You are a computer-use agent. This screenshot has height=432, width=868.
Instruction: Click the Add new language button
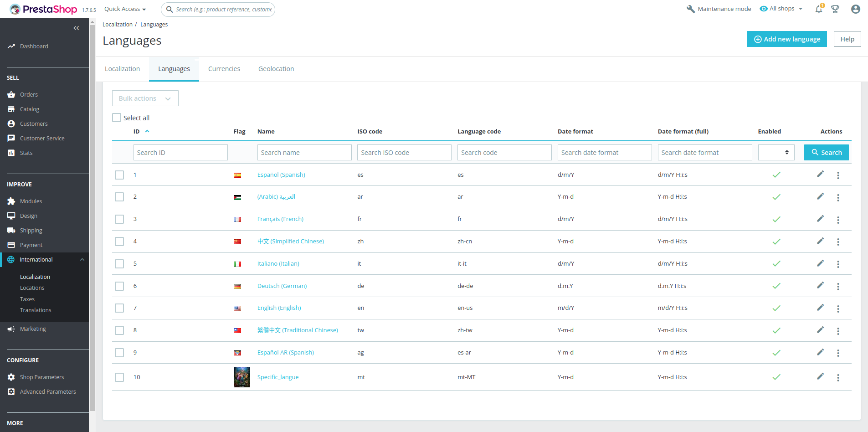786,39
